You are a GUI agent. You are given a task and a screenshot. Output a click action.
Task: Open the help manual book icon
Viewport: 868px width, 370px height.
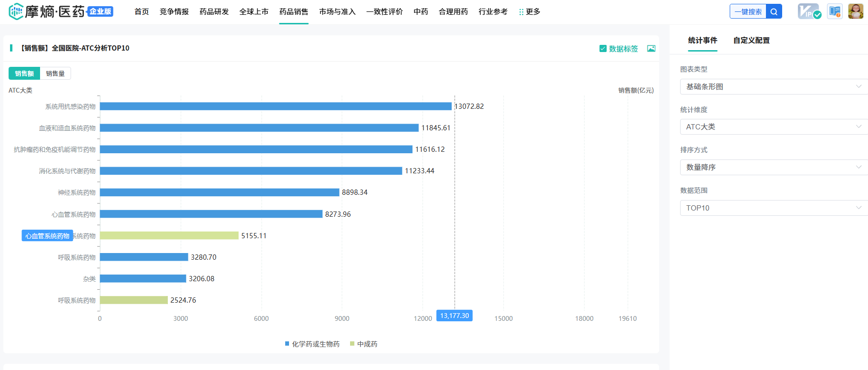click(835, 11)
